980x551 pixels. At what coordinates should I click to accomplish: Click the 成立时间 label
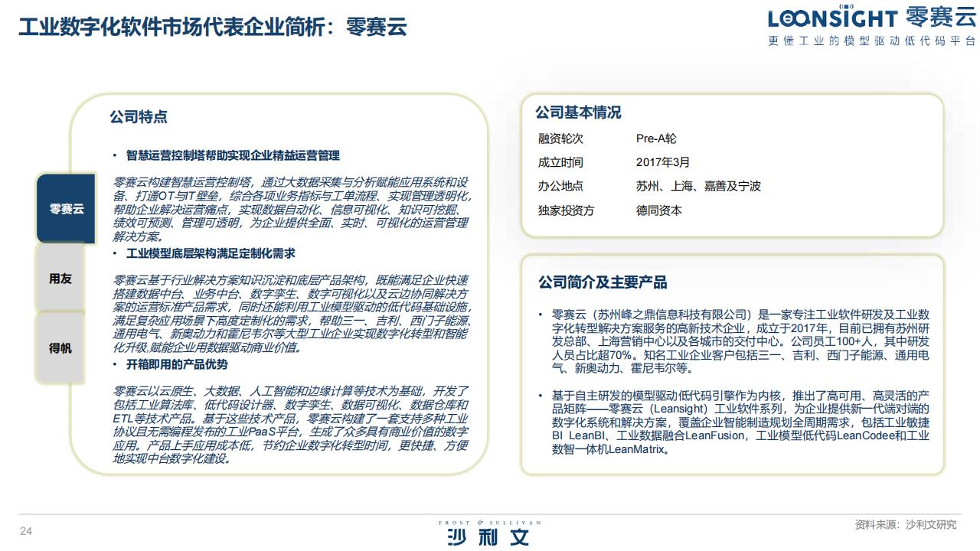(560, 162)
